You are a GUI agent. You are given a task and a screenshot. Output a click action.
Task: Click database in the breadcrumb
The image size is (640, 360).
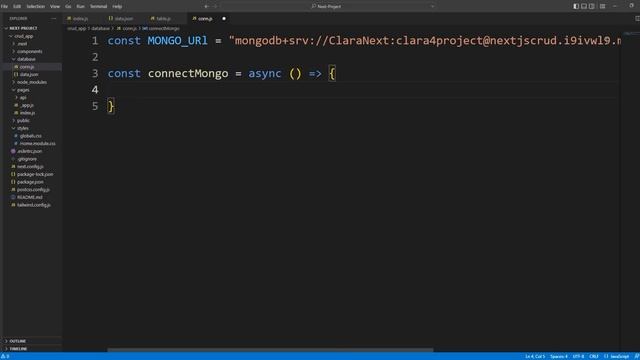(100, 29)
